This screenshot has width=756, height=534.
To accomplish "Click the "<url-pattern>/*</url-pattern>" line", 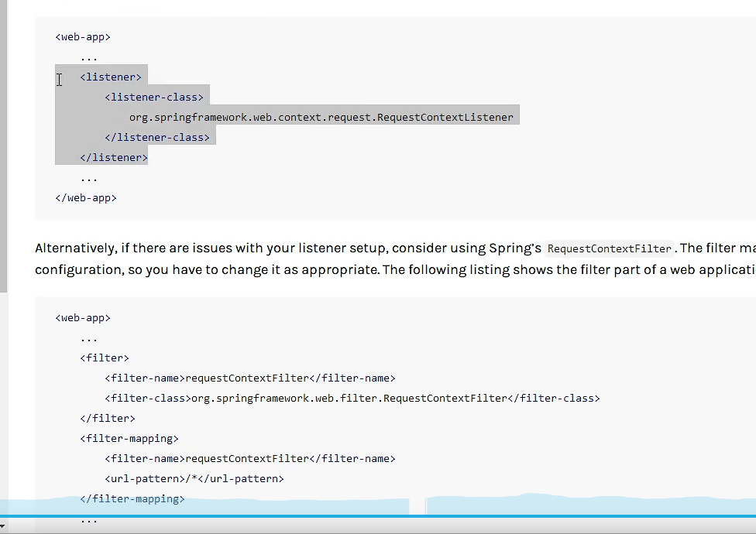I will (x=194, y=478).
